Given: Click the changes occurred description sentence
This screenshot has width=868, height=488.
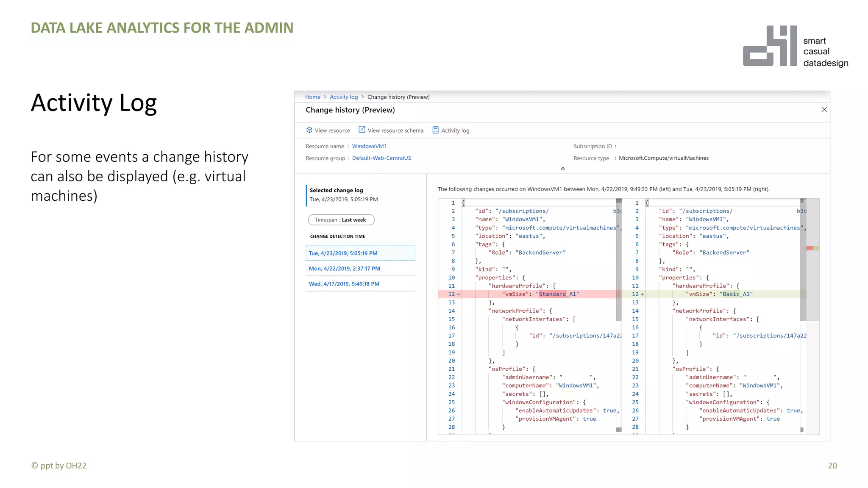Looking at the screenshot, I should pyautogui.click(x=604, y=189).
